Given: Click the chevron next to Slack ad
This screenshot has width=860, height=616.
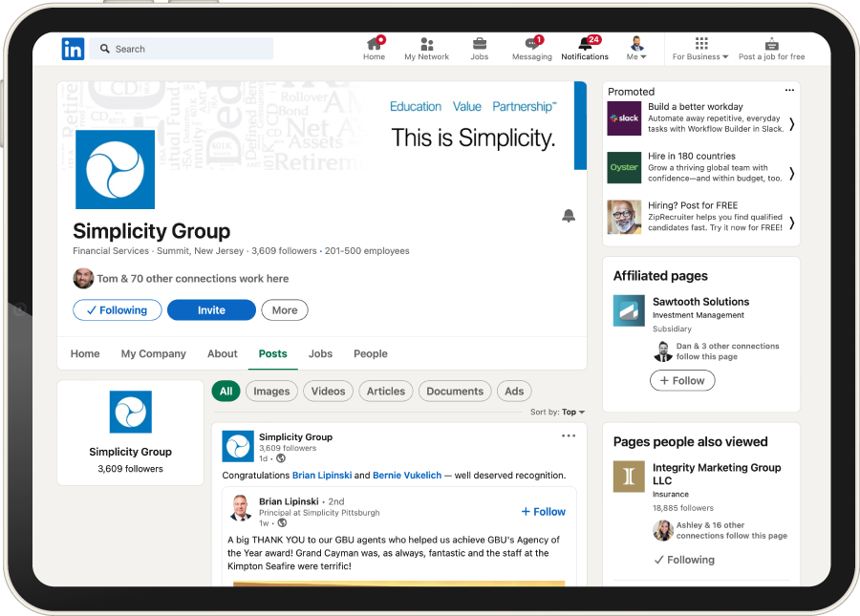Looking at the screenshot, I should 792,124.
